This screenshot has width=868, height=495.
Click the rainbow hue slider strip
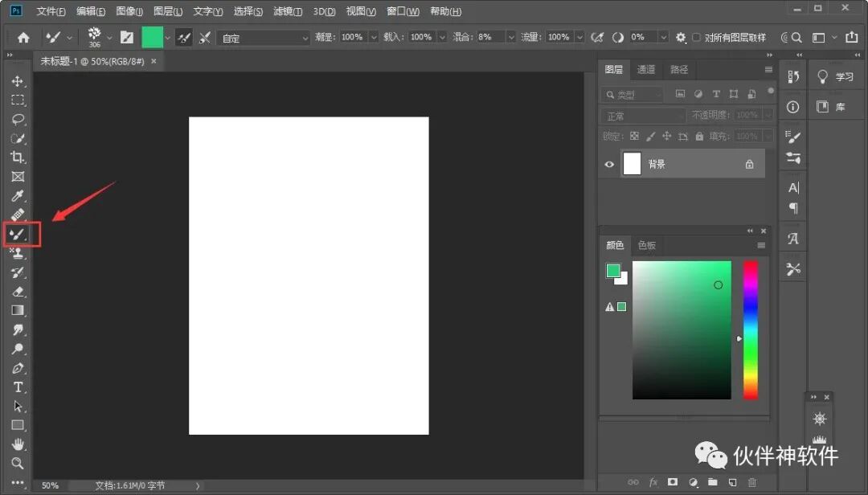[751, 330]
